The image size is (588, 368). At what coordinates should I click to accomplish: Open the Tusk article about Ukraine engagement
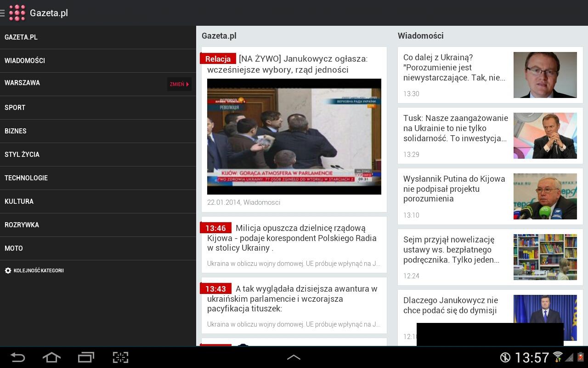tap(490, 135)
